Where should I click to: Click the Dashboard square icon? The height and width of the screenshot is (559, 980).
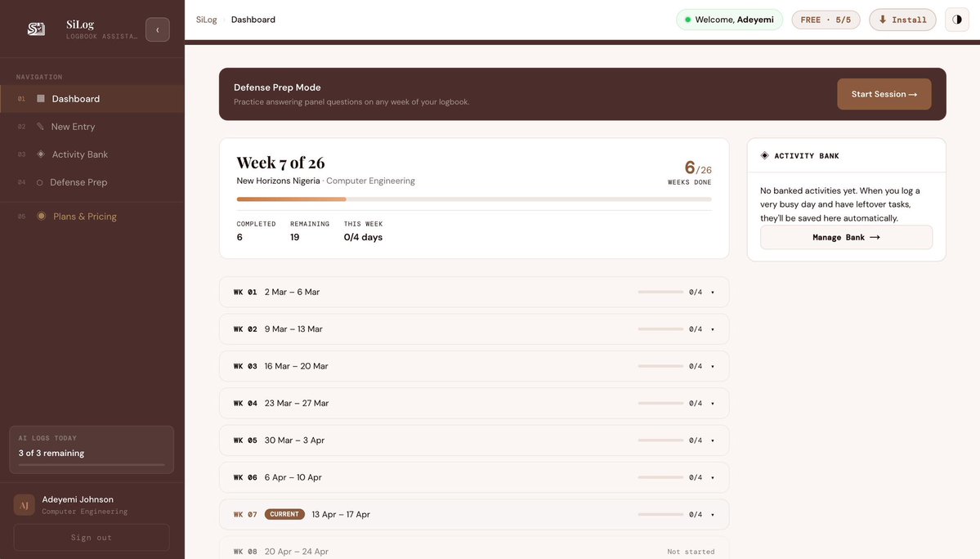(41, 99)
